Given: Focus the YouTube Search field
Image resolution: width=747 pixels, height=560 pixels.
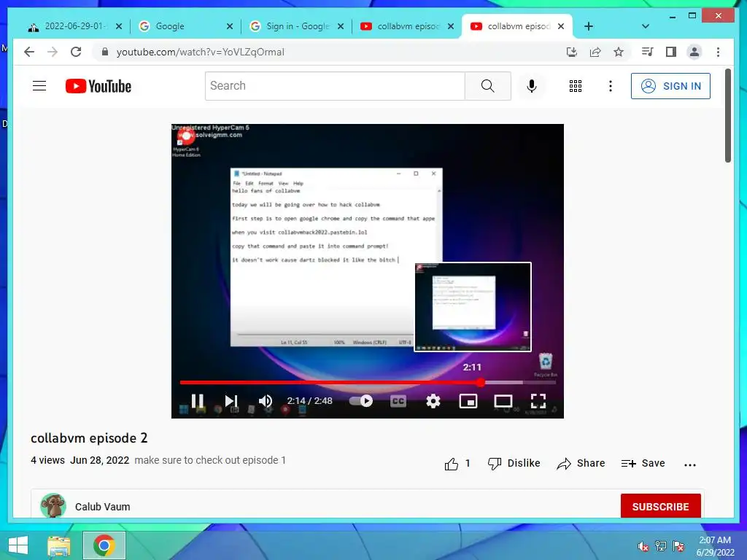Looking at the screenshot, I should pyautogui.click(x=335, y=86).
